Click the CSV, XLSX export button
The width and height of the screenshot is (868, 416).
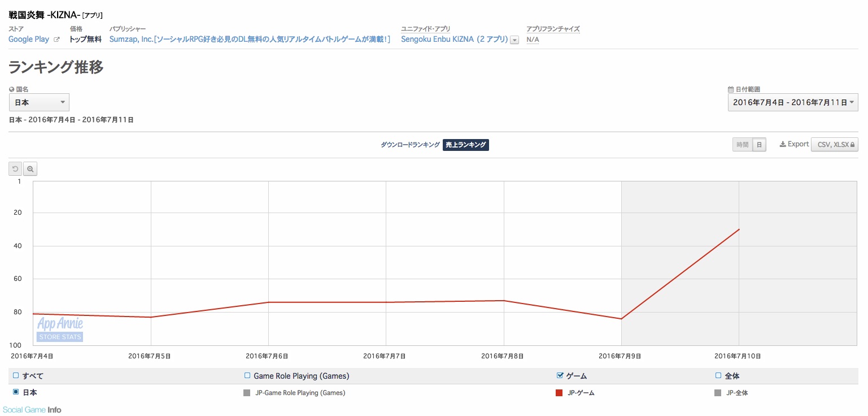pos(834,145)
